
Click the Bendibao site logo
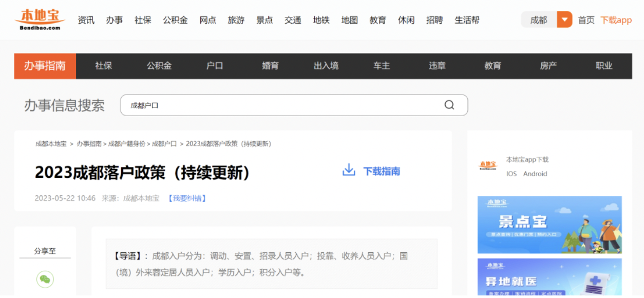coord(40,20)
